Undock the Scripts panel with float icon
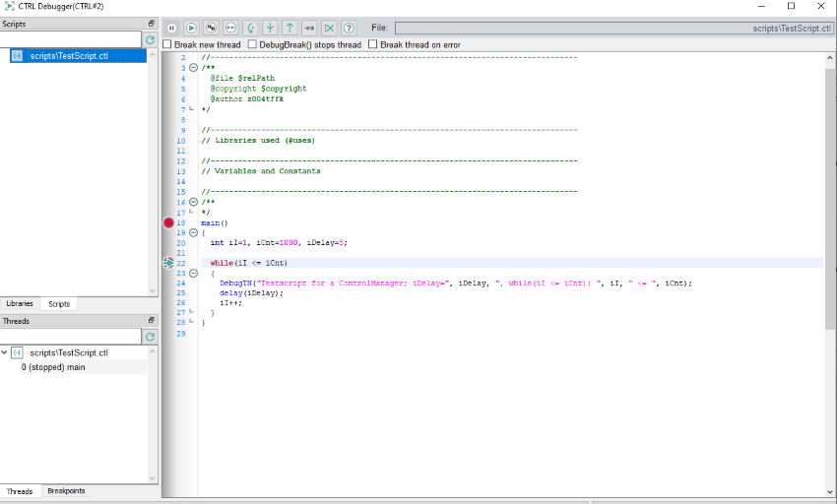This screenshot has width=837, height=504. pos(152,24)
